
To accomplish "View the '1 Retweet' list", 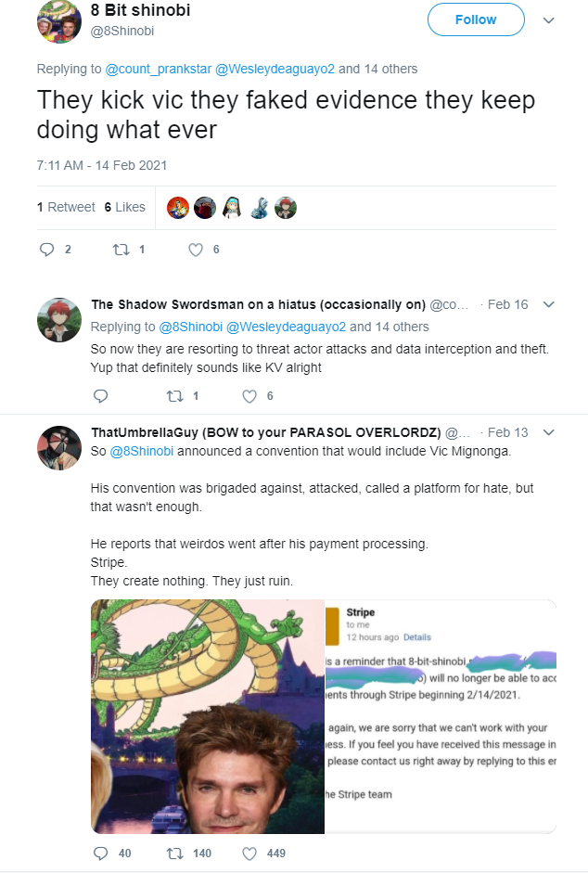I will click(66, 207).
